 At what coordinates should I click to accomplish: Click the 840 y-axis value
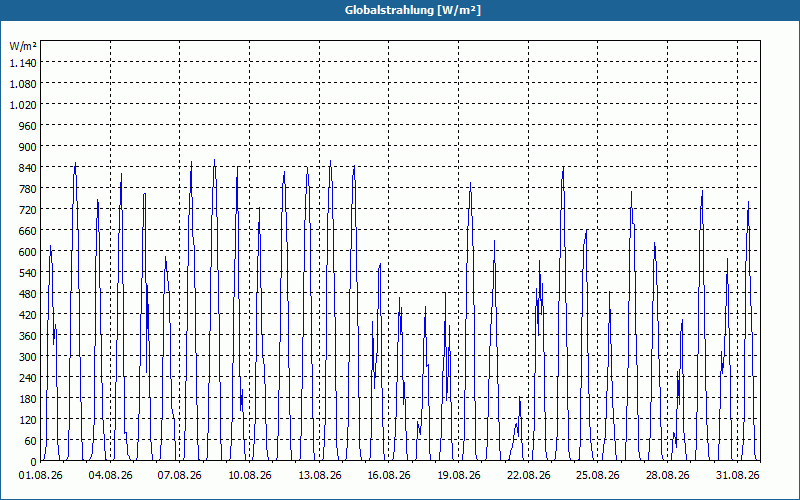pyautogui.click(x=28, y=167)
